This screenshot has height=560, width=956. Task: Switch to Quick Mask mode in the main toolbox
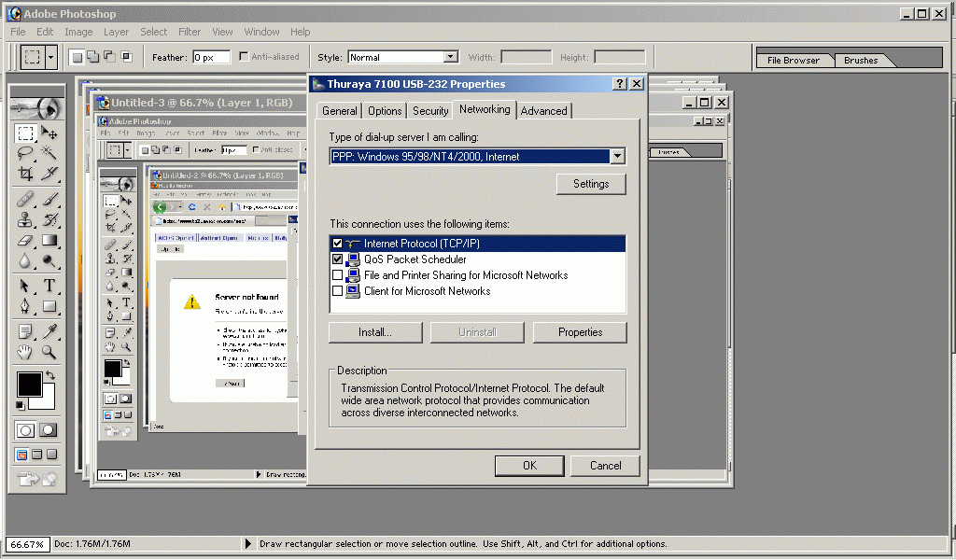click(49, 430)
